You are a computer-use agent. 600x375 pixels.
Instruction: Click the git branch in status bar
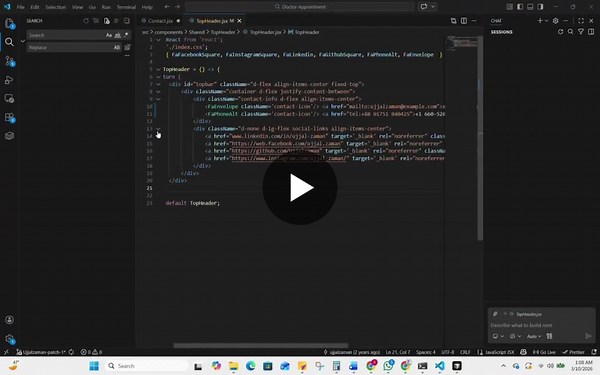click(41, 352)
